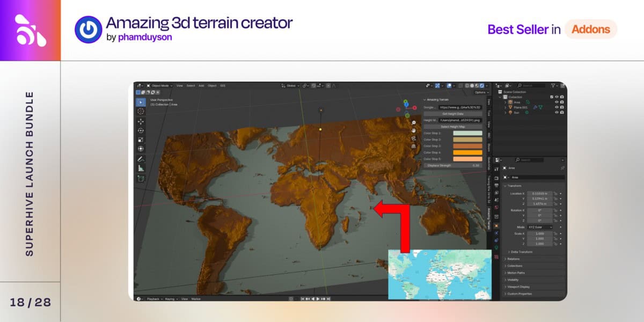The image size is (644, 322).
Task: Click the Location X value field
Action: point(540,193)
